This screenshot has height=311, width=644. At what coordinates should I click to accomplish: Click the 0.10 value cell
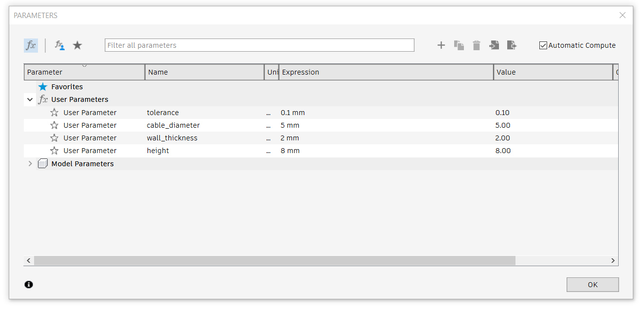[553, 113]
